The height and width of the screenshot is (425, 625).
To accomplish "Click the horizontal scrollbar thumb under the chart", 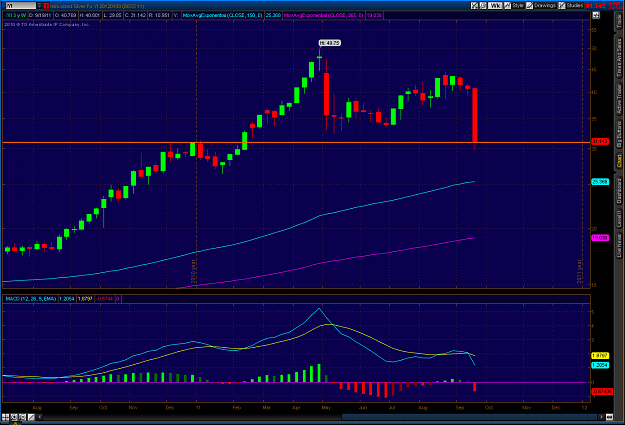I will 469,417.
